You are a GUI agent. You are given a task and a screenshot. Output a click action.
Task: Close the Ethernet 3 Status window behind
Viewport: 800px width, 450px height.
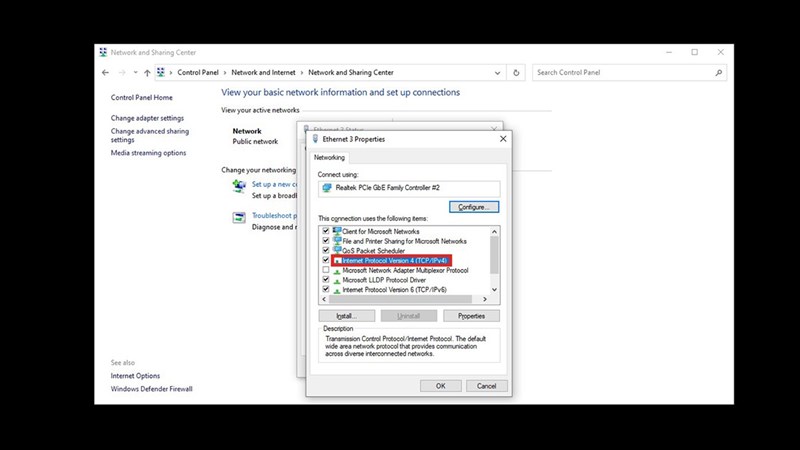(x=494, y=128)
